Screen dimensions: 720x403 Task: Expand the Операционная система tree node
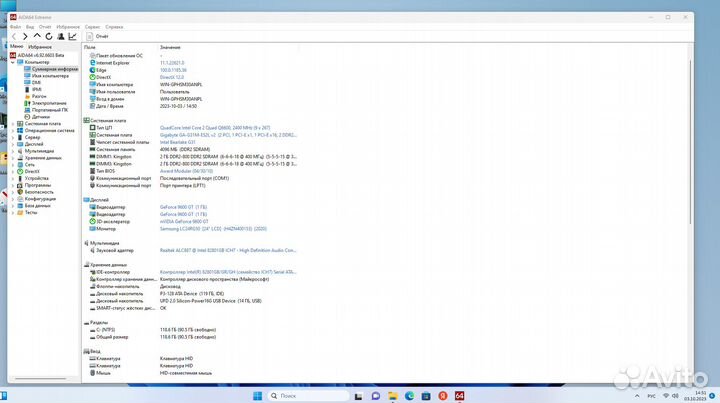coord(13,130)
